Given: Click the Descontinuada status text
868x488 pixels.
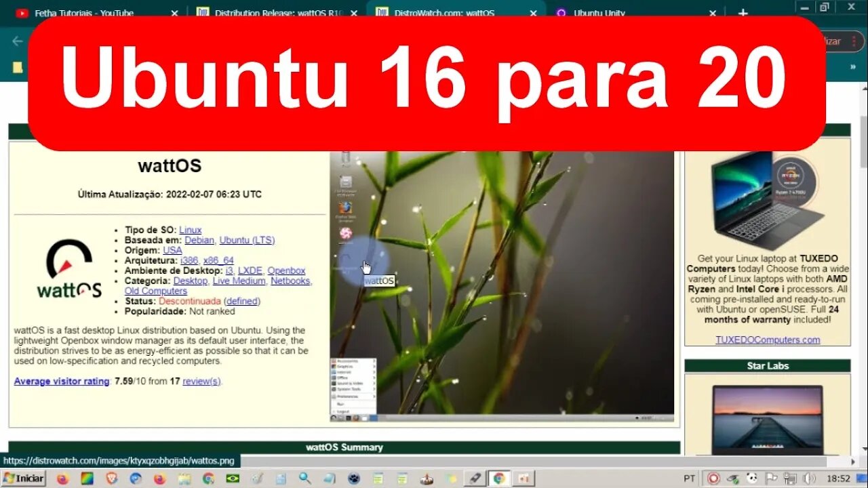Looking at the screenshot, I should (x=190, y=301).
